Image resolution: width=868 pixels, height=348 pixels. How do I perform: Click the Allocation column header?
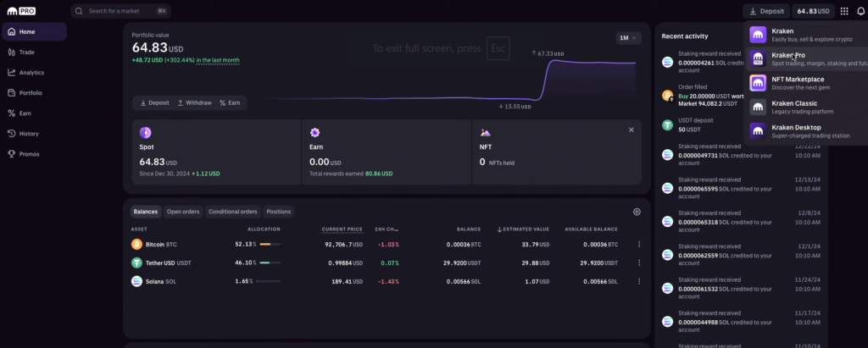tap(264, 229)
